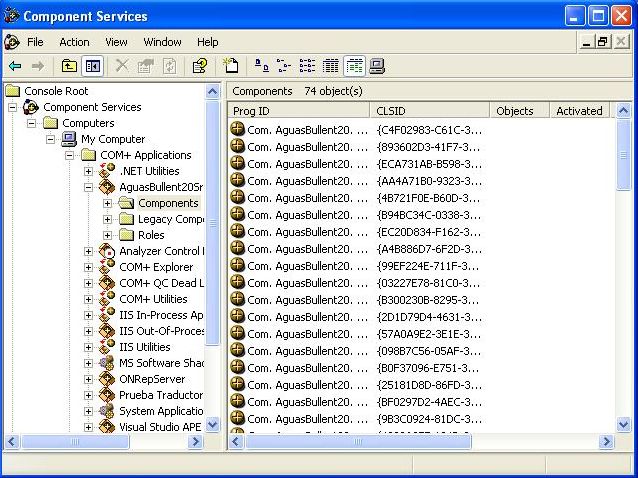Select the COM+ Applications folder

pos(145,155)
